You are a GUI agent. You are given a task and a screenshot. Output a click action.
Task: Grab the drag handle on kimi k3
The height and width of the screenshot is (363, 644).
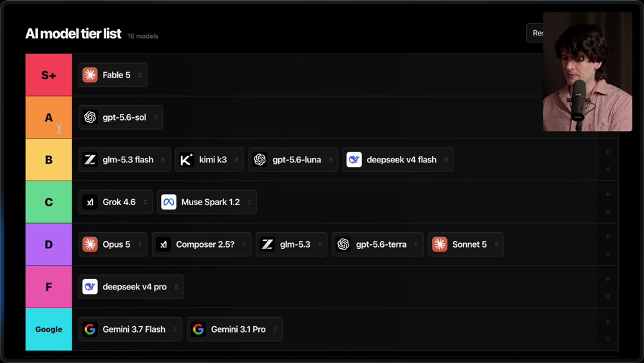(236, 159)
